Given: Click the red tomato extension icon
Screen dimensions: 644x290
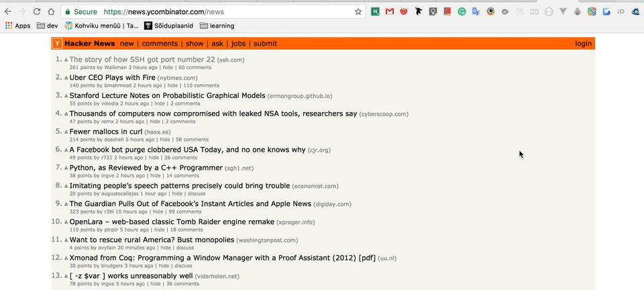Looking at the screenshot, I should click(404, 12).
